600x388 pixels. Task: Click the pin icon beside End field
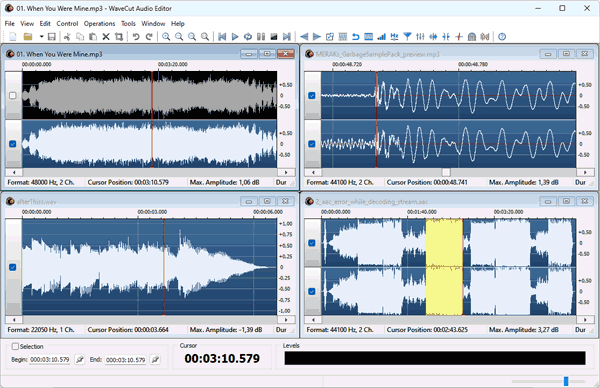(x=155, y=360)
